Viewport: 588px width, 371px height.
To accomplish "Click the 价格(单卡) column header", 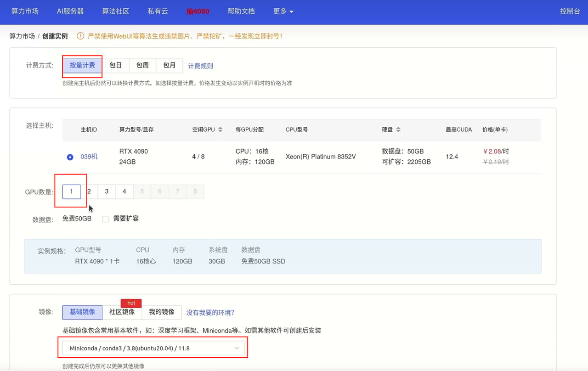I will 495,130.
